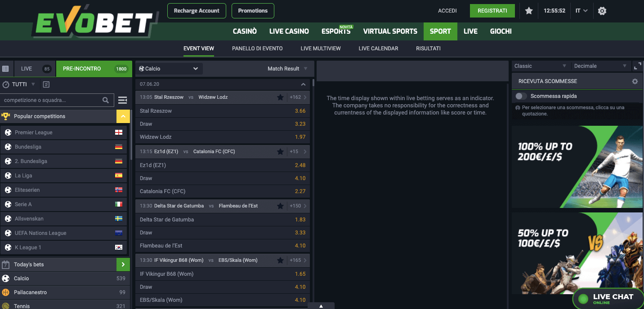Open the Calcio sport dropdown
The image size is (644, 309).
click(169, 69)
